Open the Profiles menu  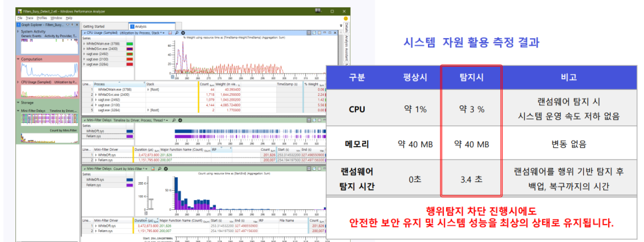pyautogui.click(x=42, y=18)
